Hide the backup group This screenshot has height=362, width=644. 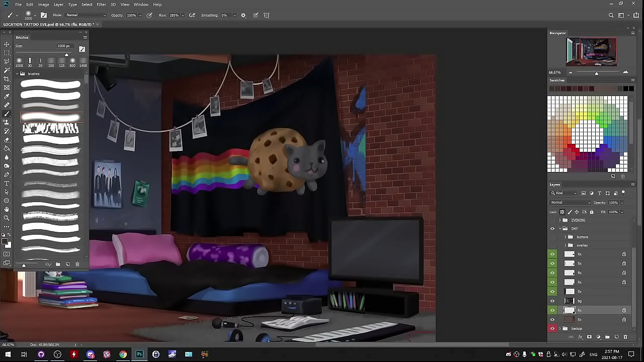click(x=552, y=329)
